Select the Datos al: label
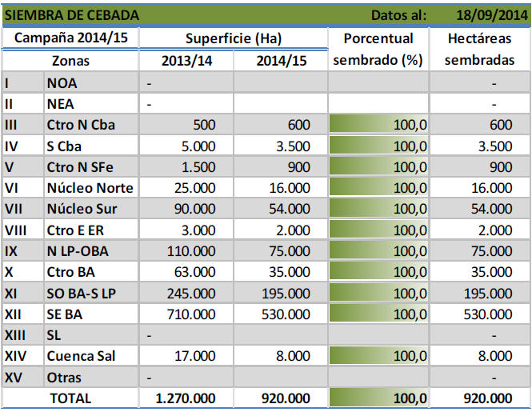Screen dimensions: 532x412 coord(399,15)
